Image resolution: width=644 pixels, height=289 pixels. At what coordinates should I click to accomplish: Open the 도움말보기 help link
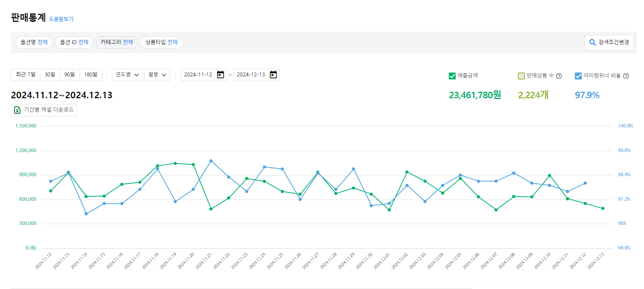[61, 19]
